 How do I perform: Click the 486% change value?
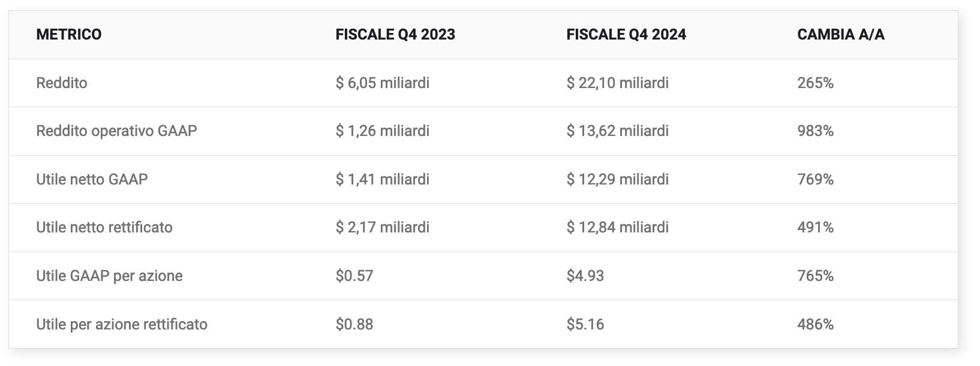tap(816, 325)
